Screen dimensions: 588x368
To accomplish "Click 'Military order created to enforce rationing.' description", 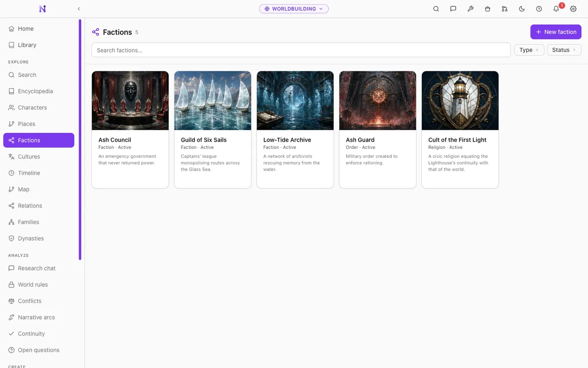I will click(x=372, y=160).
